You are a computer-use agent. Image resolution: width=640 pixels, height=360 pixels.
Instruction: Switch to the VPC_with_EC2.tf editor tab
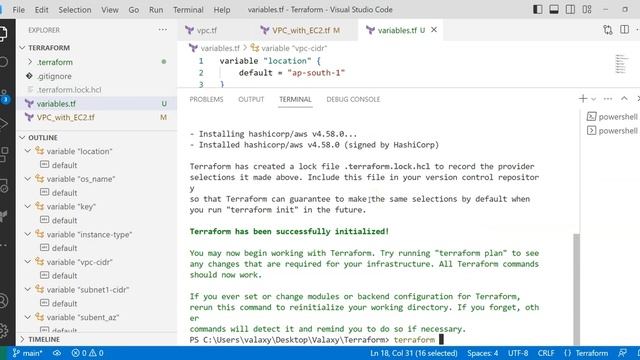coord(305,30)
